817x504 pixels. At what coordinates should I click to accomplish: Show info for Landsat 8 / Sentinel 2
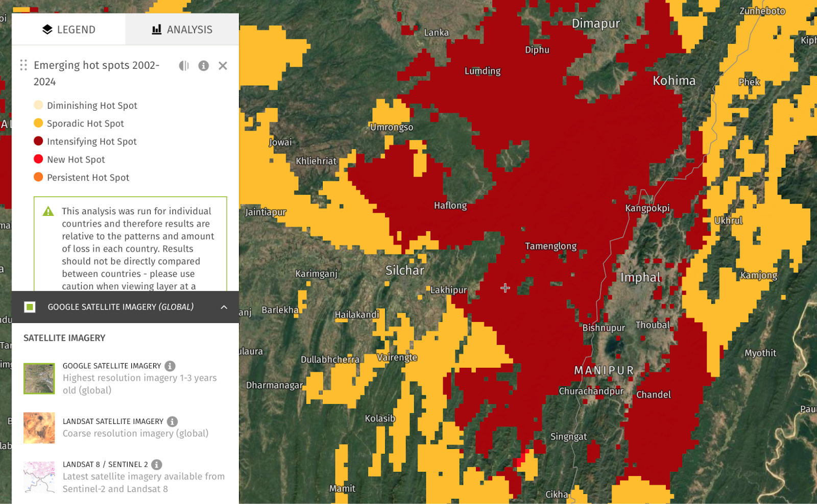[157, 464]
